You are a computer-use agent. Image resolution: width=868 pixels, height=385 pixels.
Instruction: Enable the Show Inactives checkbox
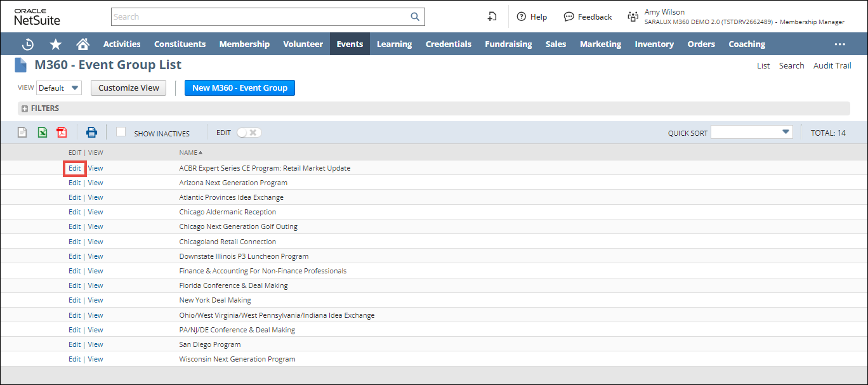121,132
